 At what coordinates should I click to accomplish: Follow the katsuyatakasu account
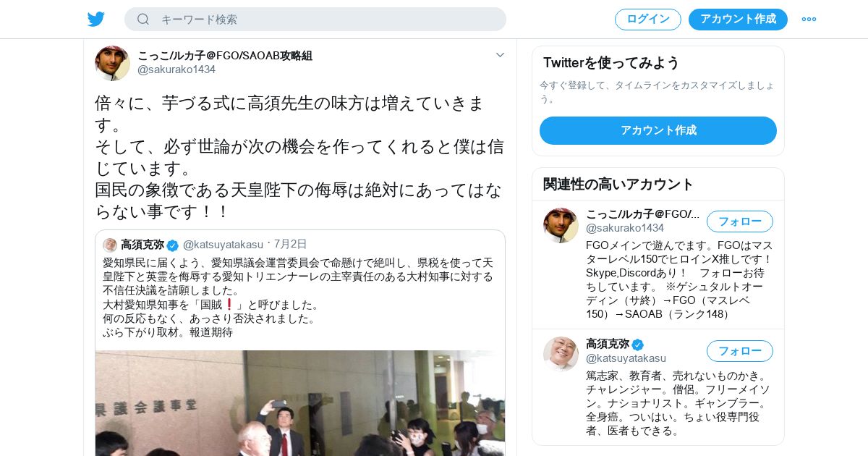740,351
